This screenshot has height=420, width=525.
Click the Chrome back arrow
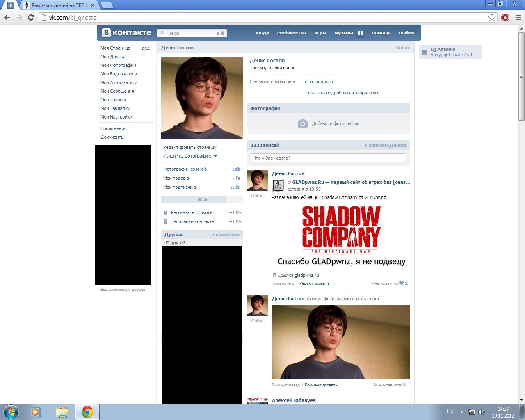7,17
